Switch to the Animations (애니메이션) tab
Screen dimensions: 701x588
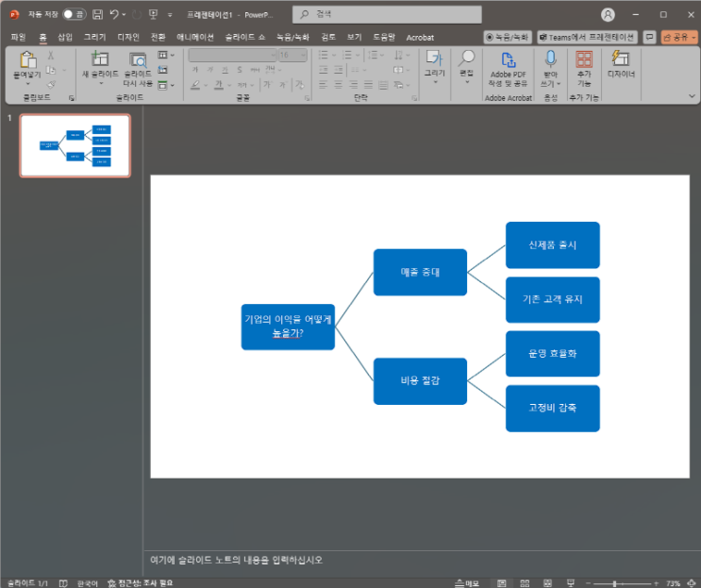click(x=195, y=37)
